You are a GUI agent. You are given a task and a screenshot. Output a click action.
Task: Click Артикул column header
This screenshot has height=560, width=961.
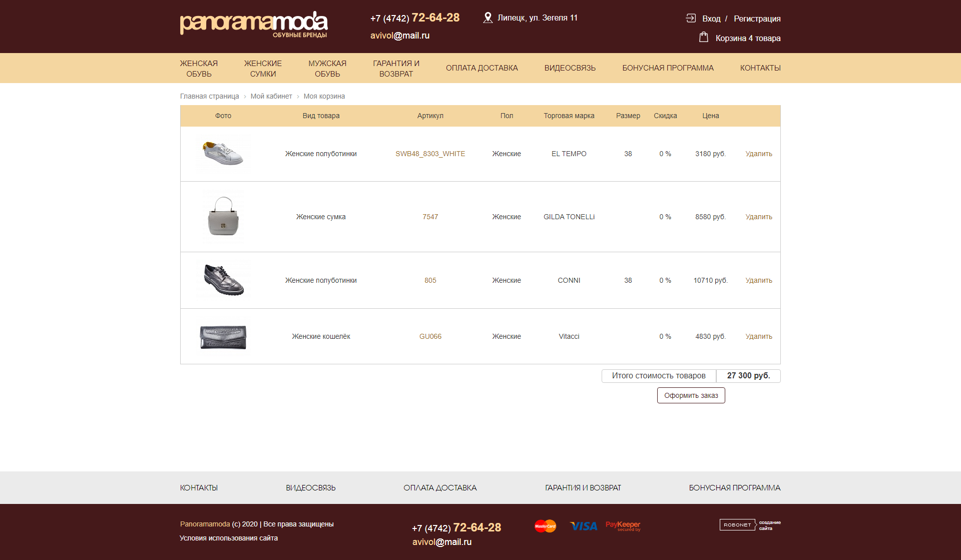point(430,116)
